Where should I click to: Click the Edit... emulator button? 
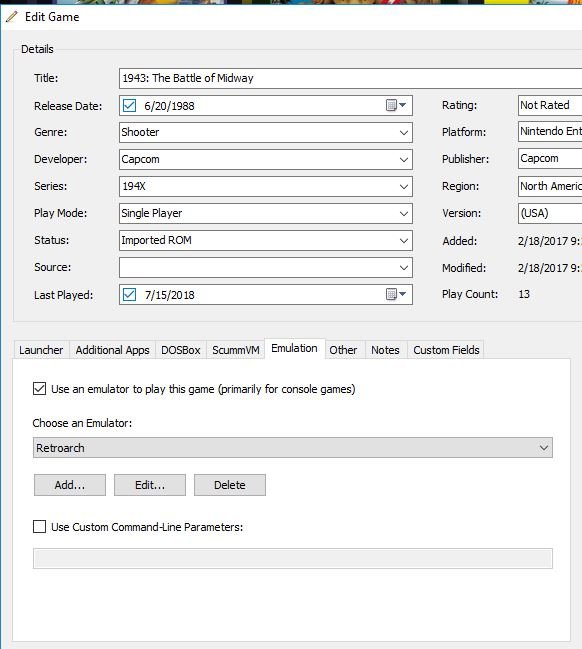coord(150,485)
